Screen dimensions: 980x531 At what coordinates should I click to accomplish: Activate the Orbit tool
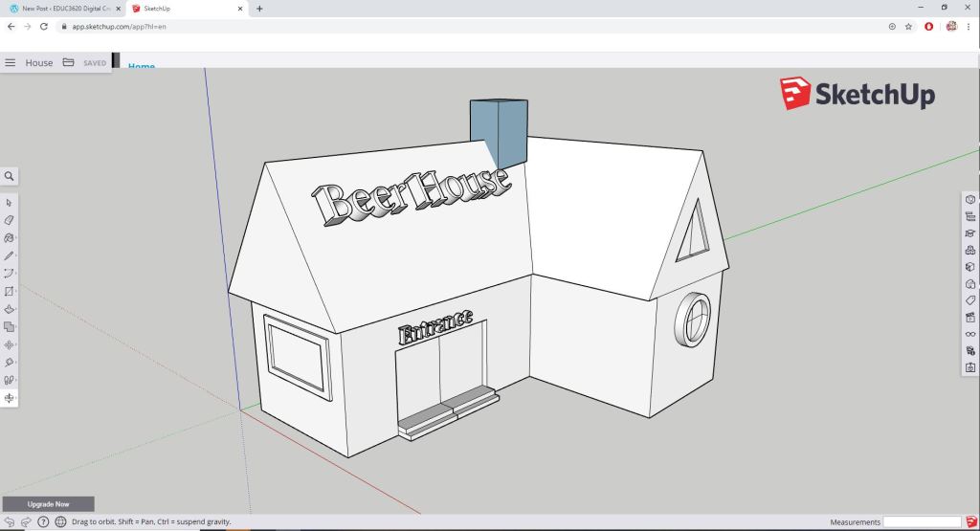point(9,398)
